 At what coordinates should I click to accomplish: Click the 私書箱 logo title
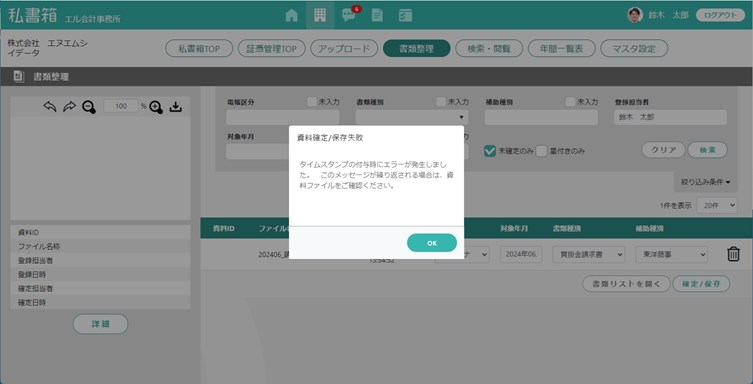pos(33,15)
